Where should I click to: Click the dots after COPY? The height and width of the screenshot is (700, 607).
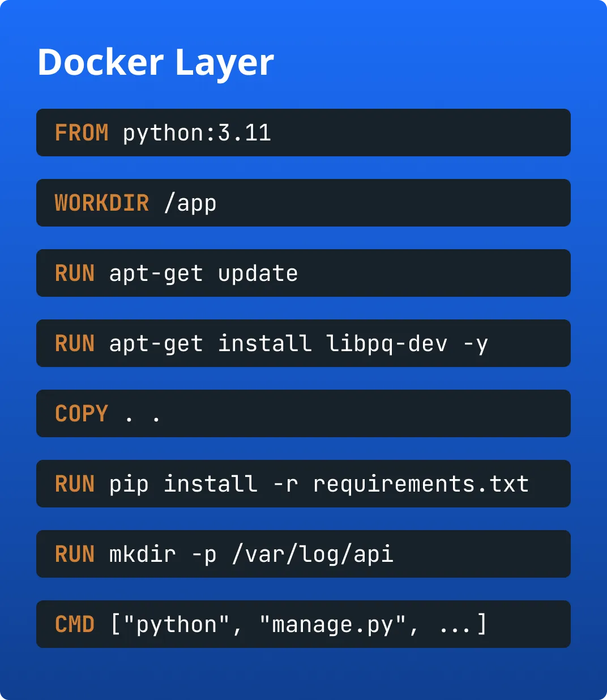(143, 417)
